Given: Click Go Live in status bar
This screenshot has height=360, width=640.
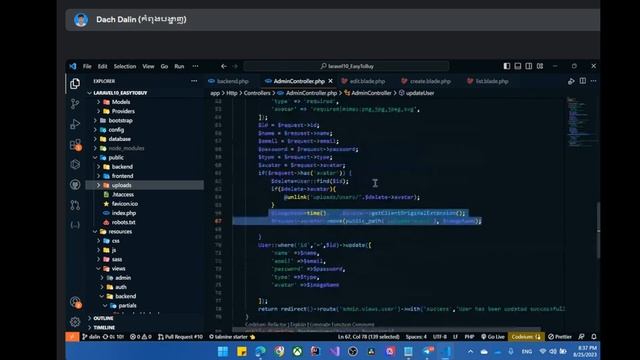Looking at the screenshot, I should tap(493, 337).
